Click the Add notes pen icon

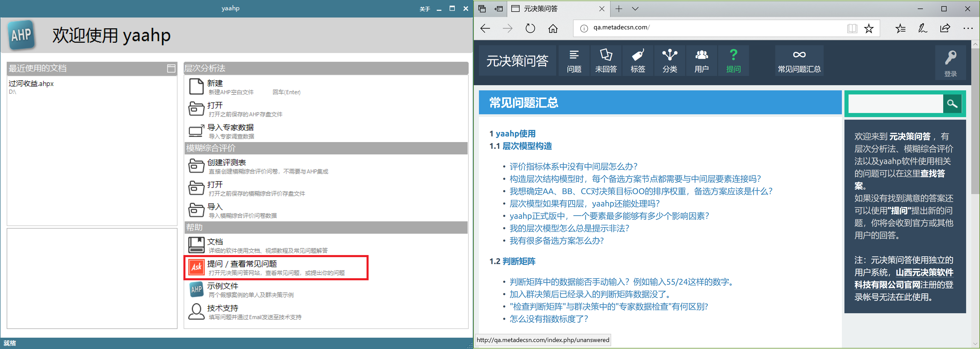click(923, 28)
